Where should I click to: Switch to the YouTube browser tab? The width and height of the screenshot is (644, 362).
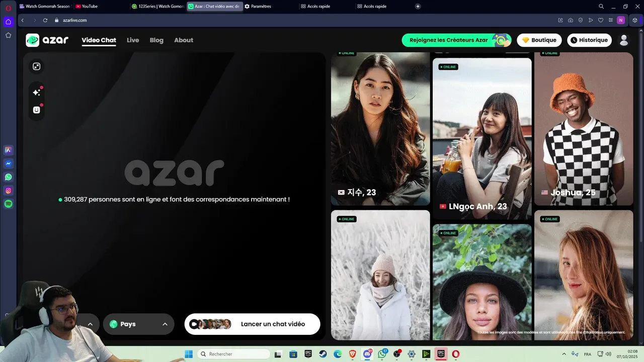[101, 7]
